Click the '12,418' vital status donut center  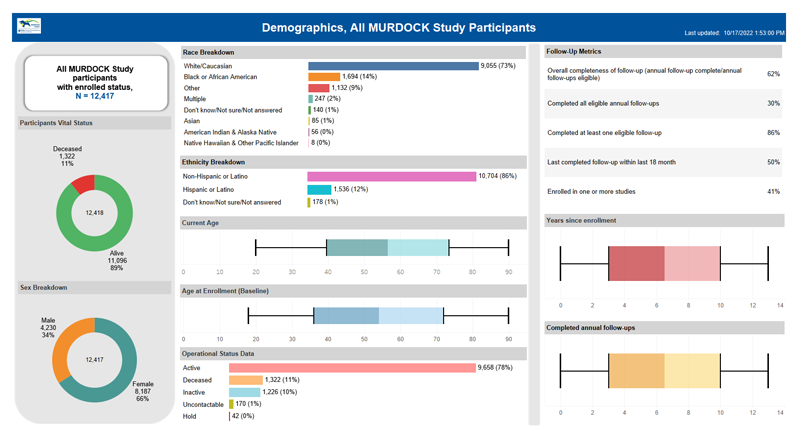click(x=94, y=213)
